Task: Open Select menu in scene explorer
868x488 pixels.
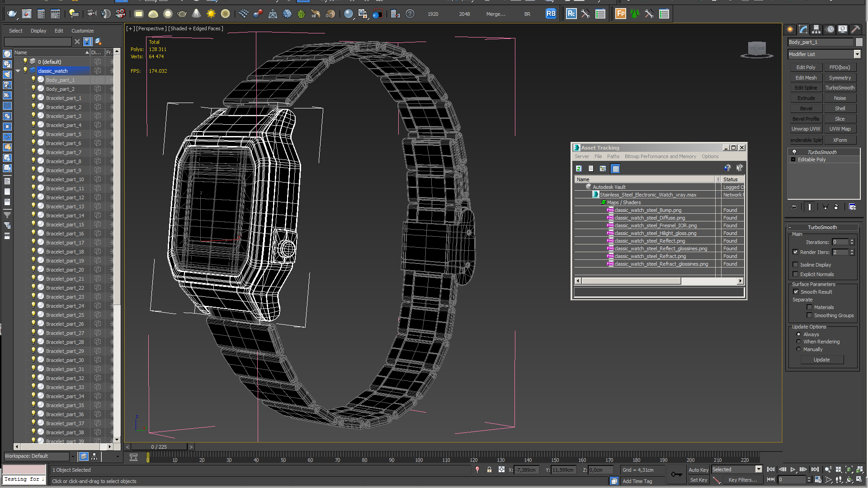Action: click(15, 31)
